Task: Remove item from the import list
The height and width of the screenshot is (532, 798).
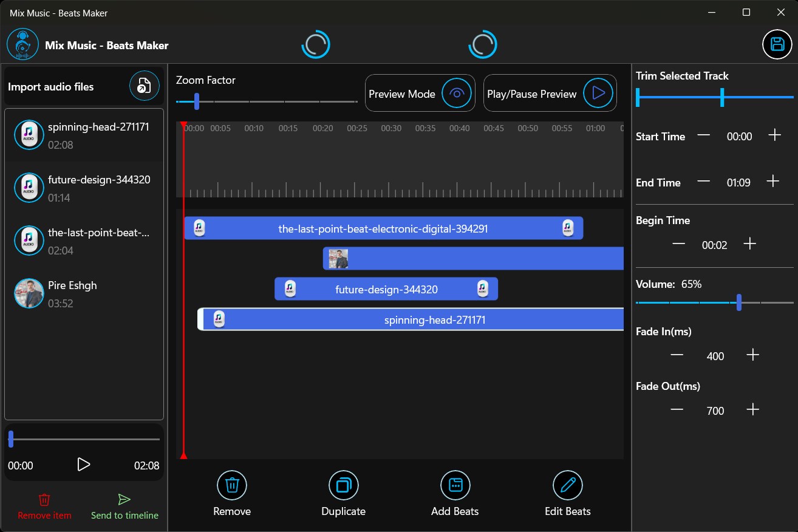Action: tap(44, 505)
